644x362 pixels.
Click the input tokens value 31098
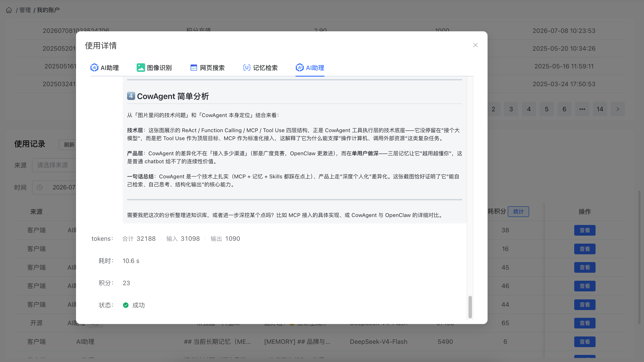[x=190, y=239]
